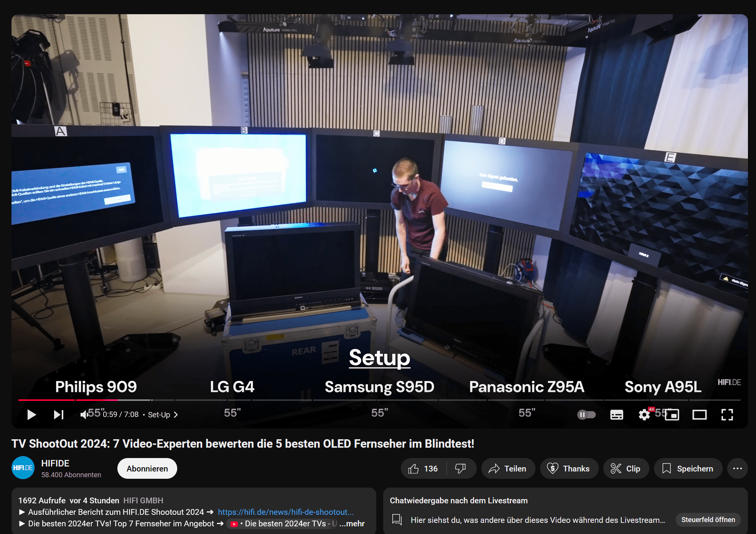Click the video title text

coord(243,443)
